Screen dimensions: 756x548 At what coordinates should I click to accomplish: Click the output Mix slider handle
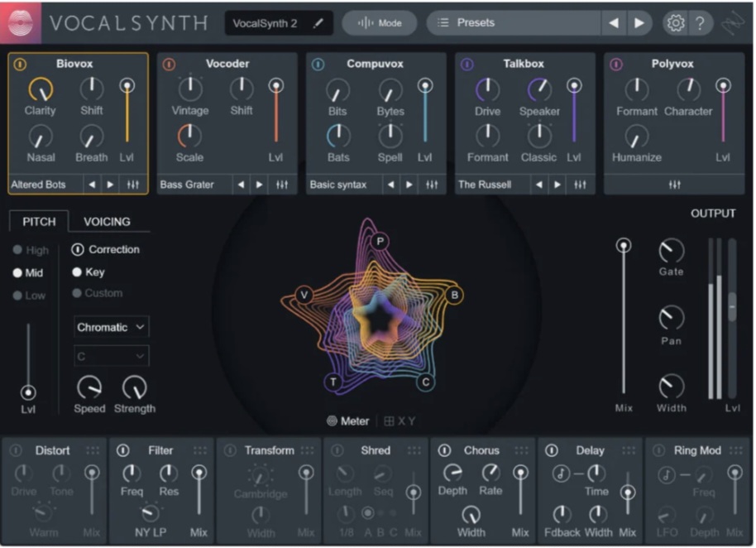point(624,245)
